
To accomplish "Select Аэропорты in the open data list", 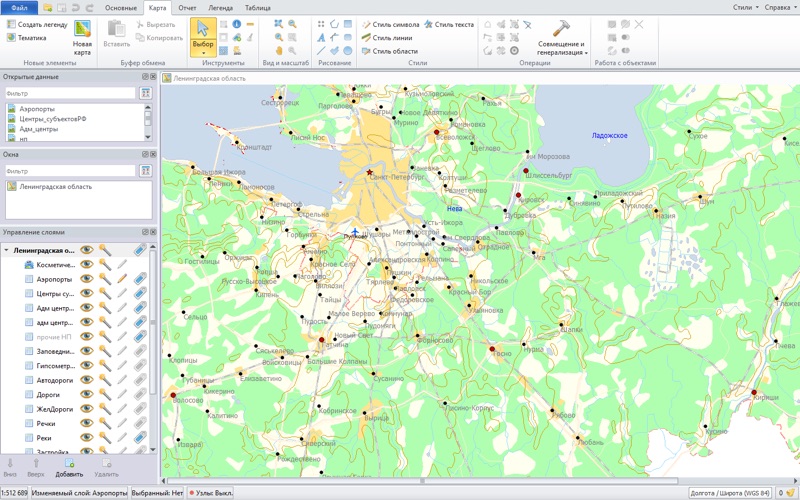I will tap(37, 109).
